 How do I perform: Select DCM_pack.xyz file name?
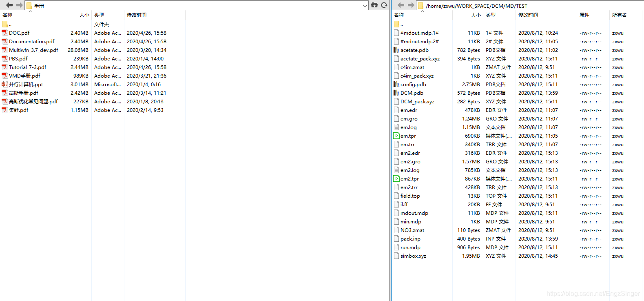[x=417, y=101]
